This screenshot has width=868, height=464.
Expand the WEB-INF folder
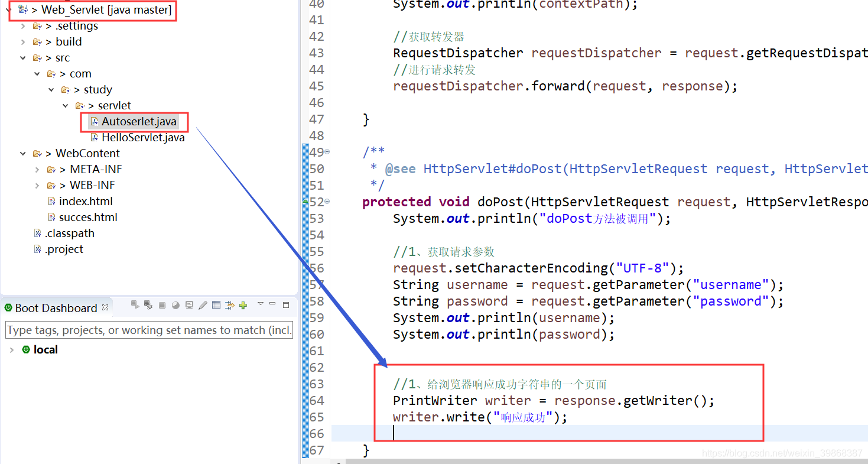37,186
